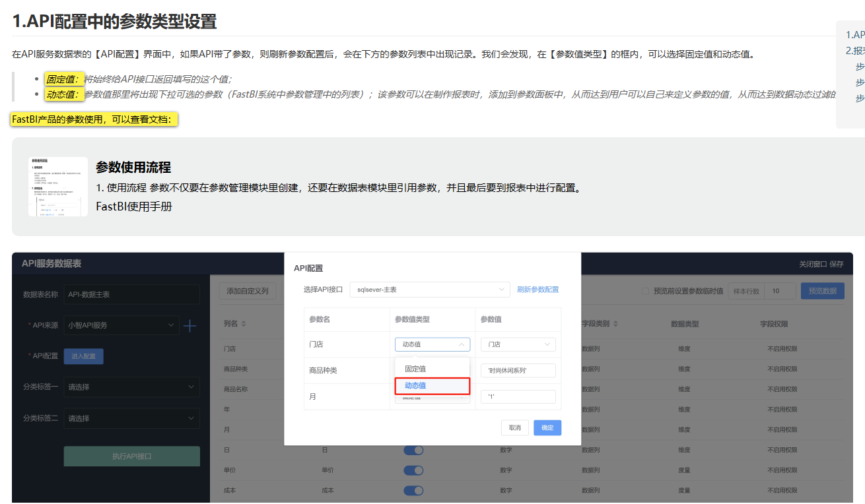This screenshot has height=504, width=865.
Task: Click the 1.AP entry in right outline
Action: click(x=855, y=35)
